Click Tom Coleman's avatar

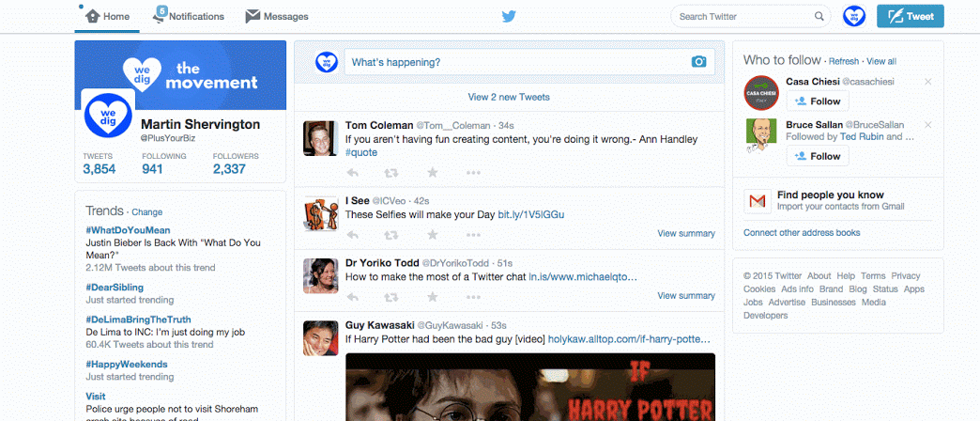[321, 138]
